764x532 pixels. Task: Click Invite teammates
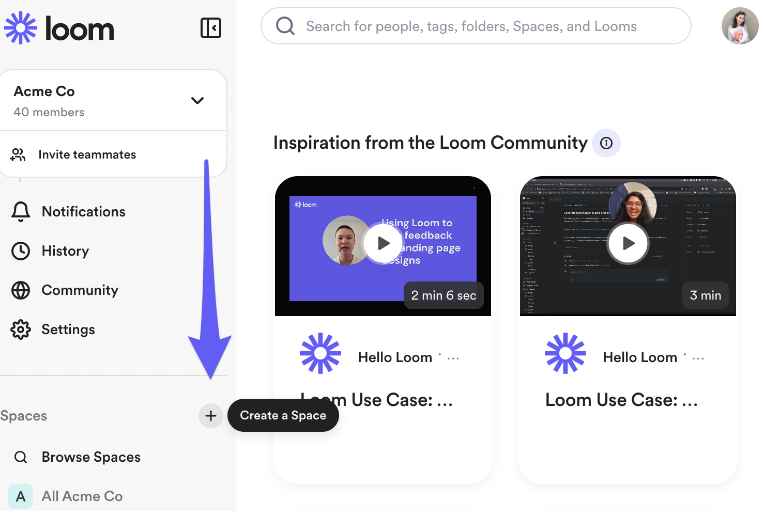coord(87,154)
